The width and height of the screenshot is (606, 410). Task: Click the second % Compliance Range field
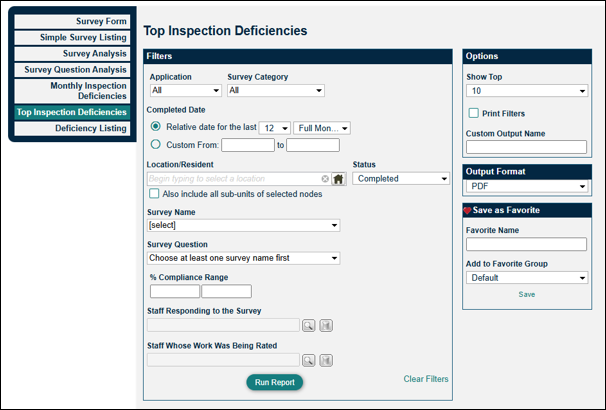point(226,291)
